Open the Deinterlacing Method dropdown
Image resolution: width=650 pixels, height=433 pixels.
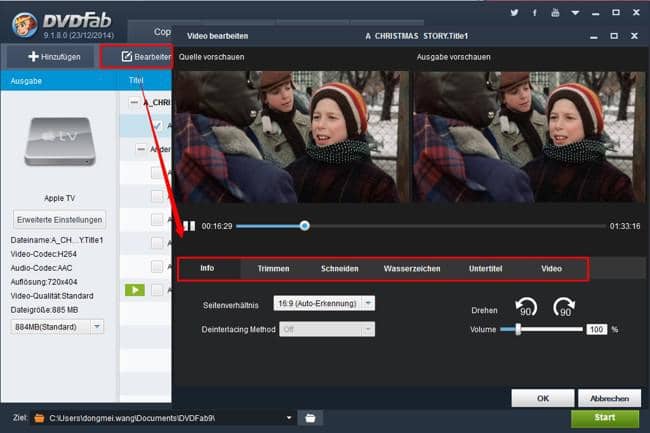327,329
